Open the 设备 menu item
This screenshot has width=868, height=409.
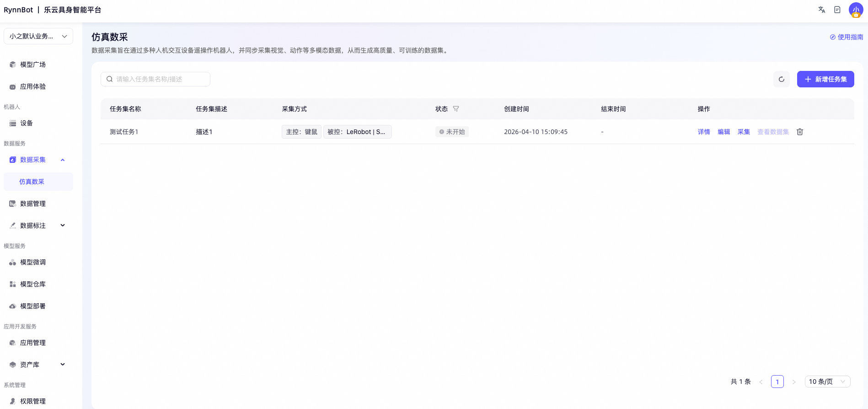[x=38, y=123]
